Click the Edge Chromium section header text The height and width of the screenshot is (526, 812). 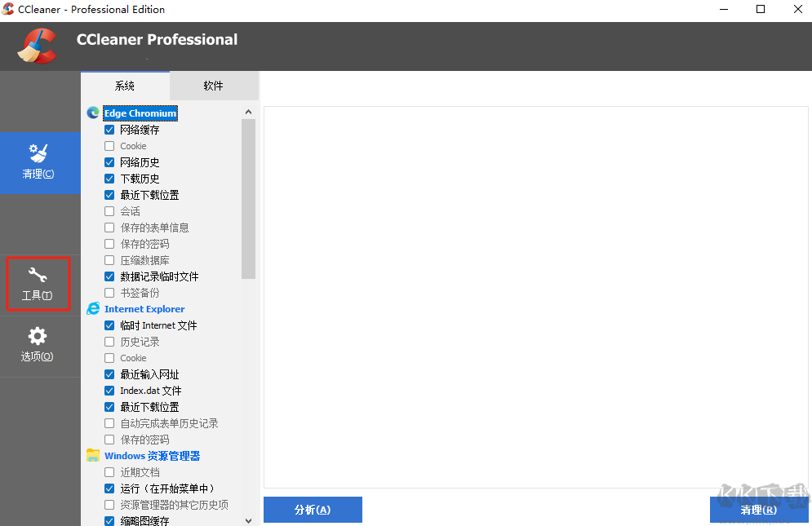[x=140, y=113]
